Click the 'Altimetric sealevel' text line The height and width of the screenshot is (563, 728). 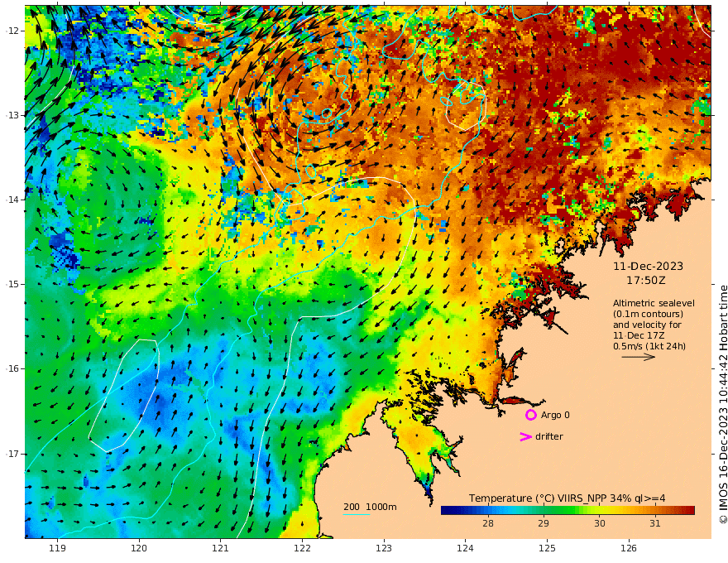tap(654, 303)
